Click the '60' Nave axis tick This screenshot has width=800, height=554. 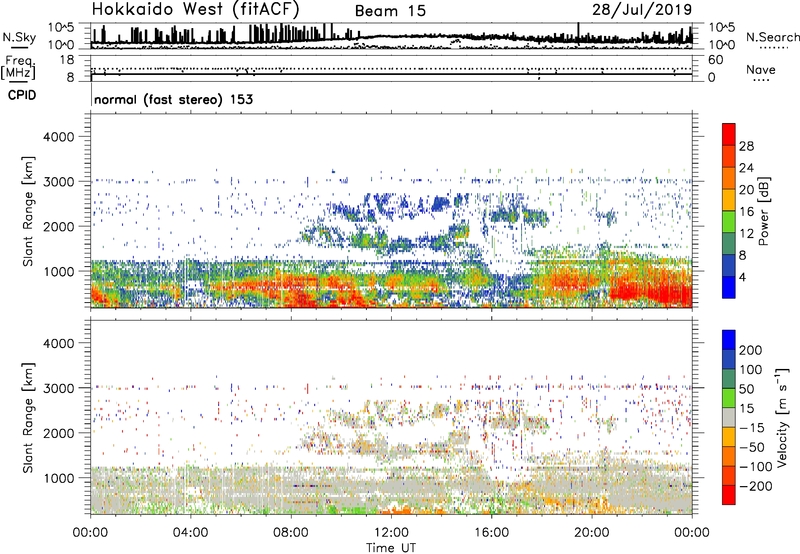[716, 60]
